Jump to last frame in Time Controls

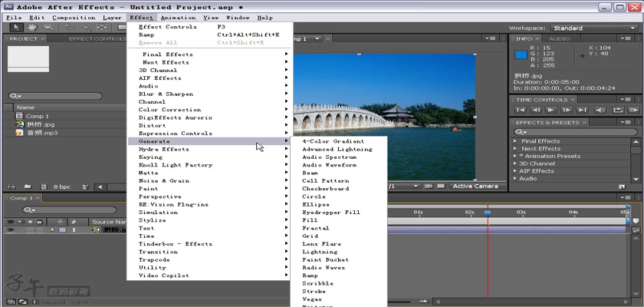(x=582, y=110)
